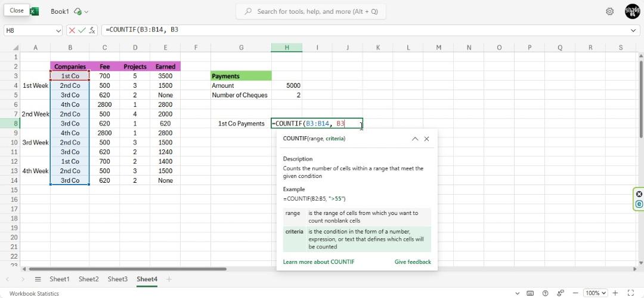Expand the formula bar
Image resolution: width=644 pixels, height=298 pixels.
click(x=633, y=30)
